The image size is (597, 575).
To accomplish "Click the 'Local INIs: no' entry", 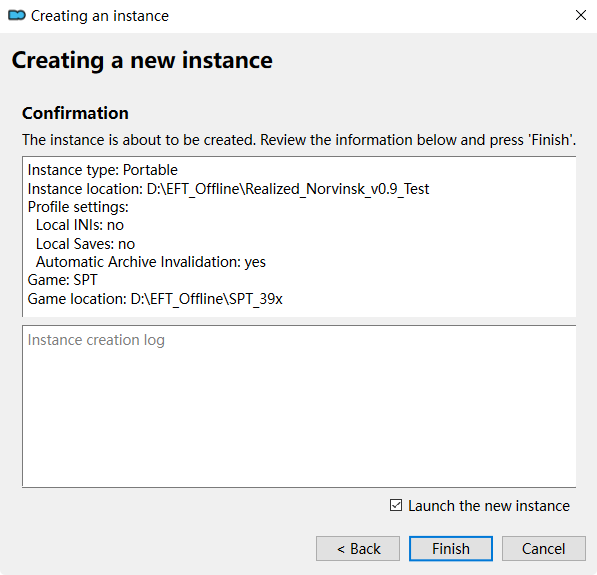I will pos(80,225).
